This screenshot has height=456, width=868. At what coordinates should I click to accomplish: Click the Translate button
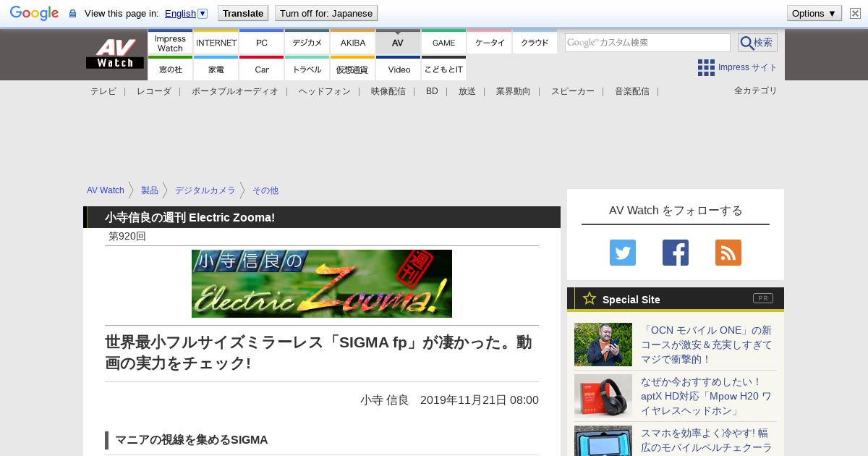pos(243,13)
